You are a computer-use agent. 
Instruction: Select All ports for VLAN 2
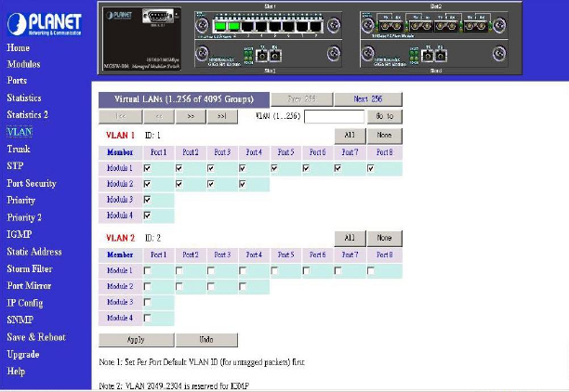coord(350,238)
